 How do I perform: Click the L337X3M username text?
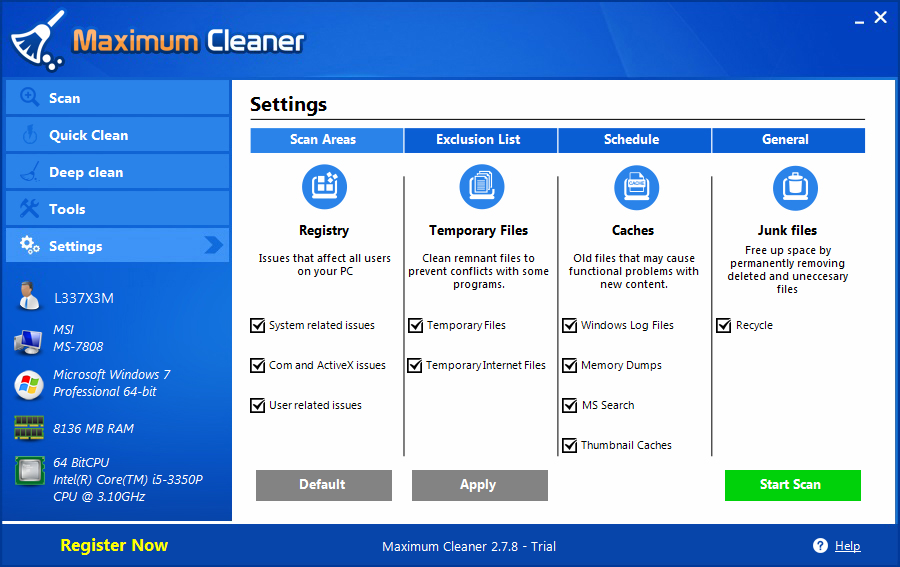click(x=84, y=298)
